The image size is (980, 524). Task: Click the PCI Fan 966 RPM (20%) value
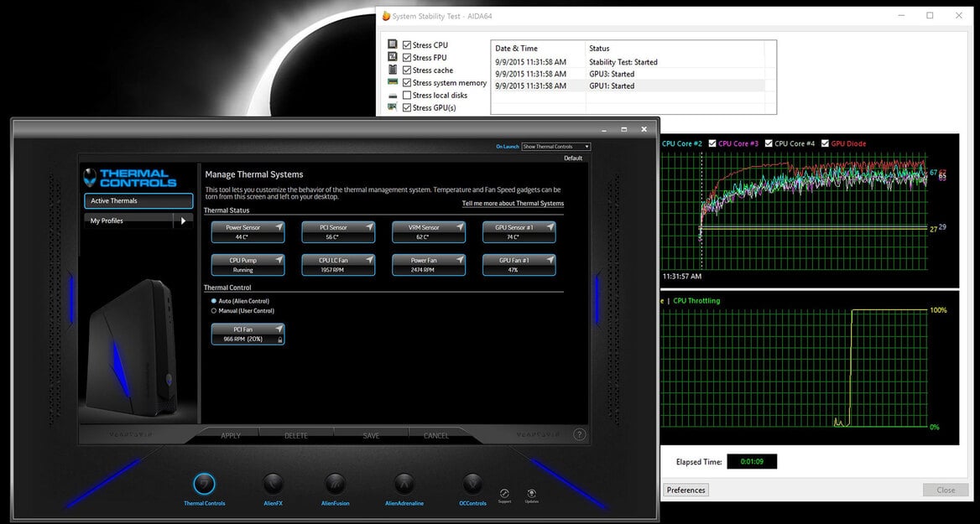(x=243, y=339)
